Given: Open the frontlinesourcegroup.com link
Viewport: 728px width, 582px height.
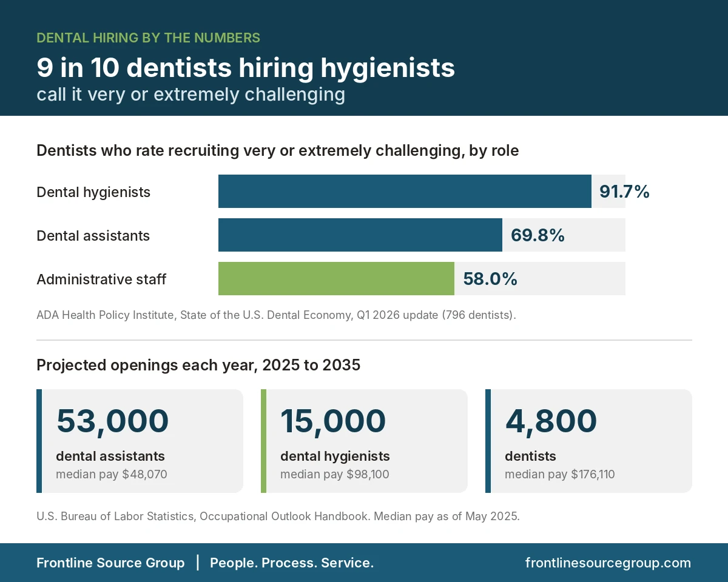Looking at the screenshot, I should 608,563.
